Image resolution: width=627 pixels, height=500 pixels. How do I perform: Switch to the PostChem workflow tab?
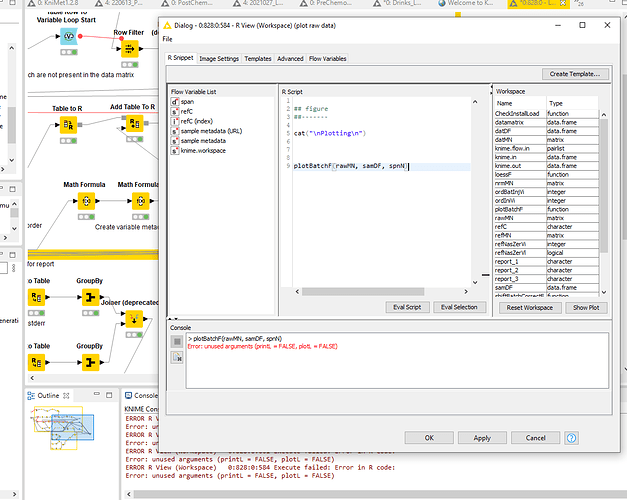tap(186, 3)
